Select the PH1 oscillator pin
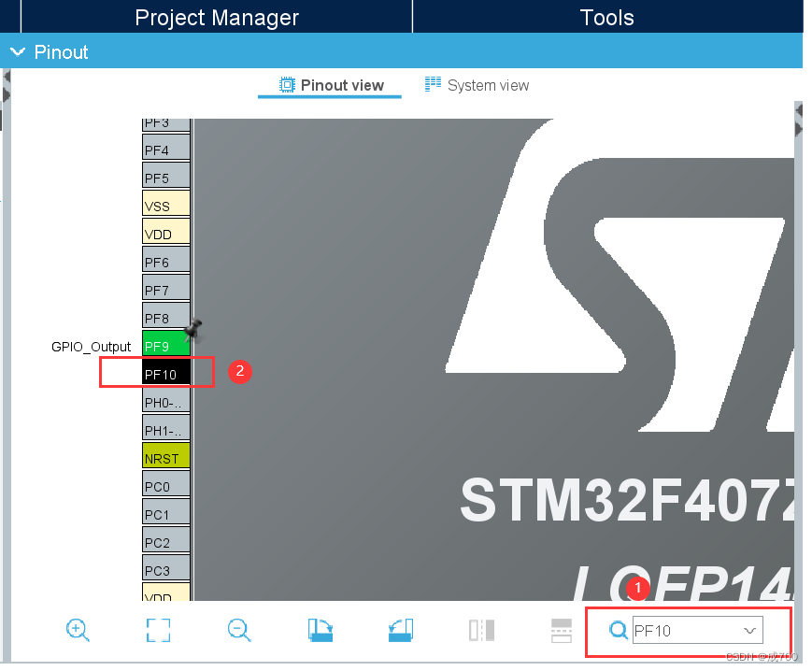Screen dimensions: 812x671 click(166, 427)
